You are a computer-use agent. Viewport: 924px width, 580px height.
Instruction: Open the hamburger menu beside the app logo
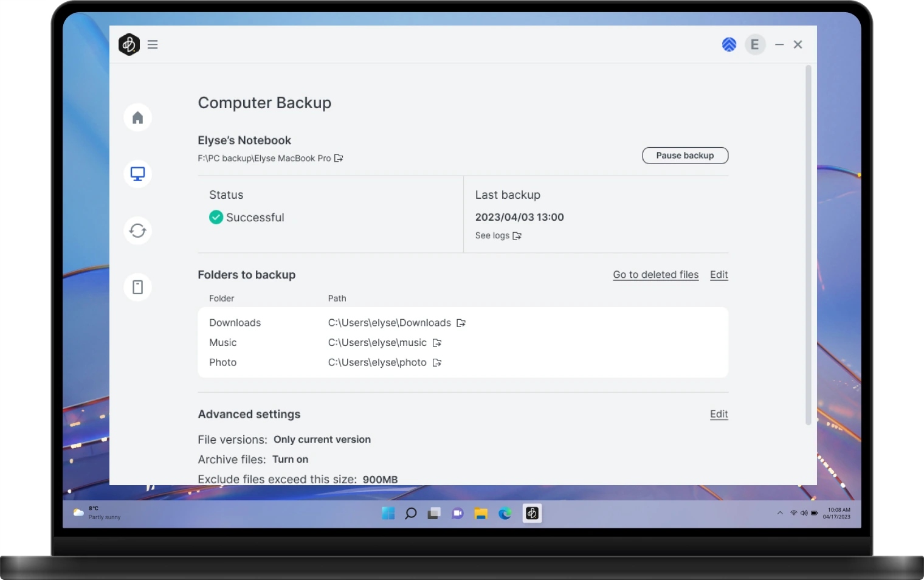pos(153,44)
